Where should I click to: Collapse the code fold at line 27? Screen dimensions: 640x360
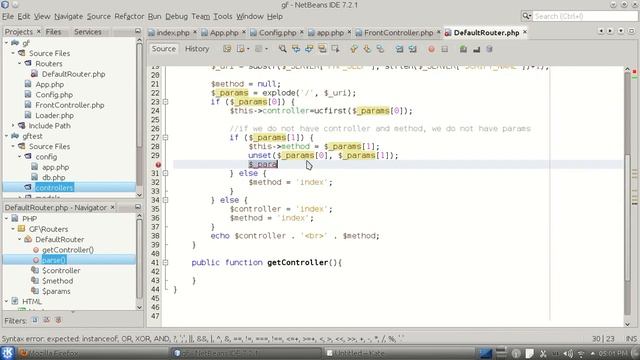click(x=165, y=138)
